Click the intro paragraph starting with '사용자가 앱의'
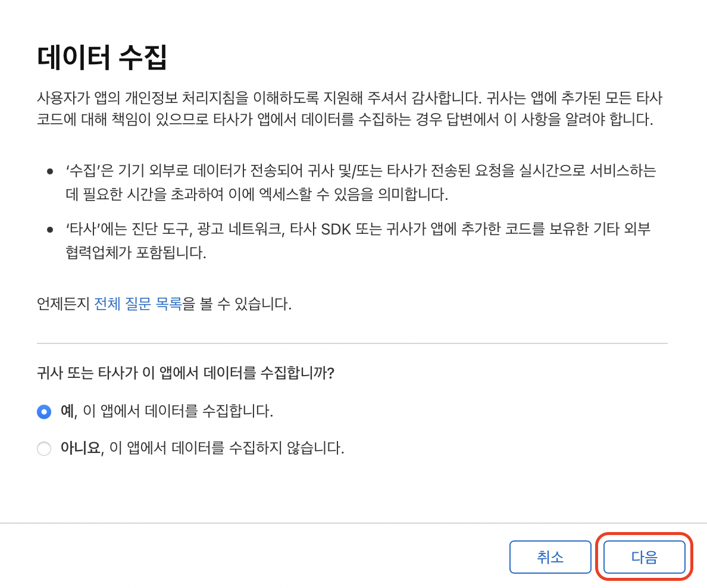This screenshot has width=707, height=588. point(349,109)
